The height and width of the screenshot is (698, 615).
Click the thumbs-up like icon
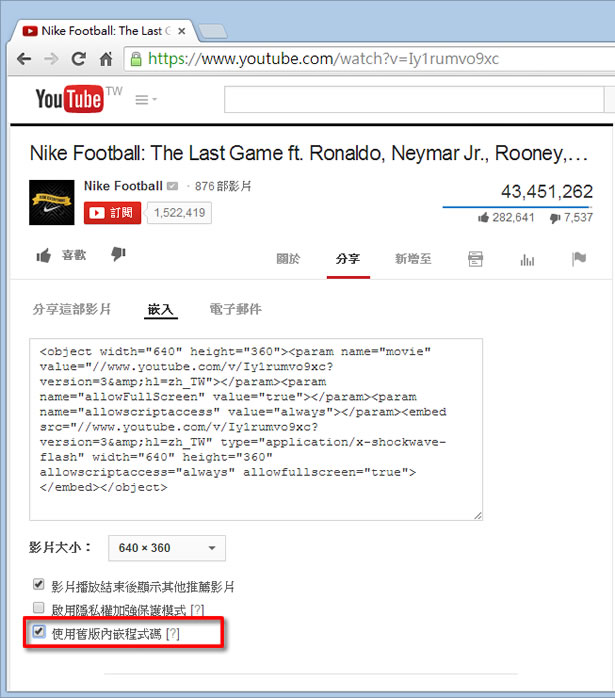point(44,256)
